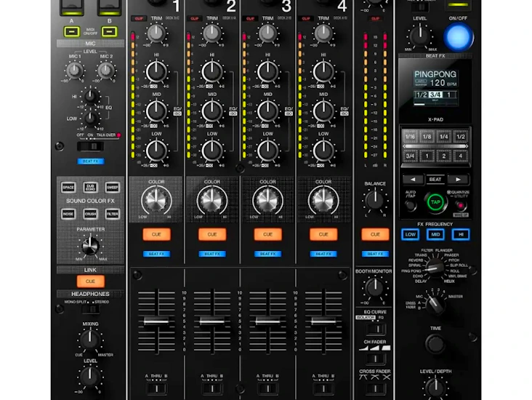Viewport: 532px width, 400px height.
Task: Click the channel 3 COLOR knob
Action: (267, 200)
